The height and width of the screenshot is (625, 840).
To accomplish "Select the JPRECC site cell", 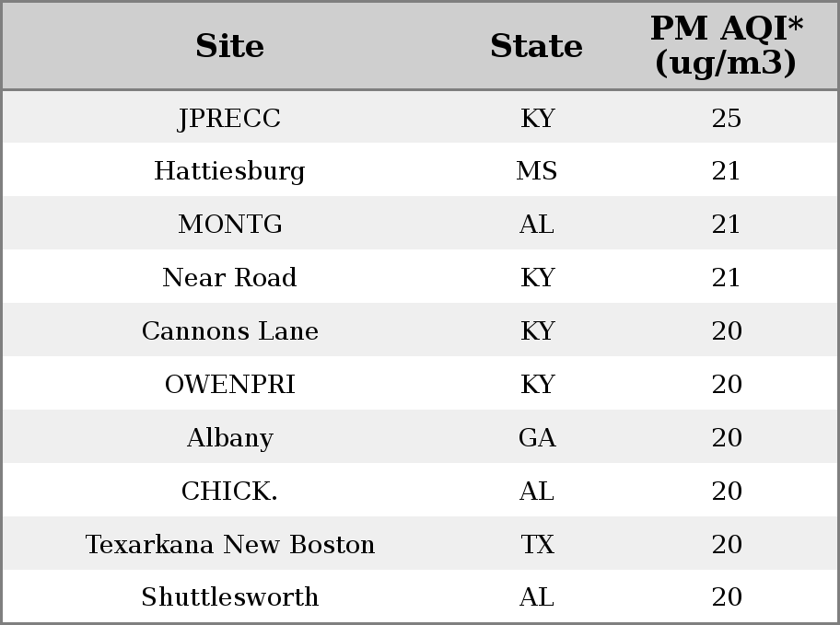I will point(229,119).
